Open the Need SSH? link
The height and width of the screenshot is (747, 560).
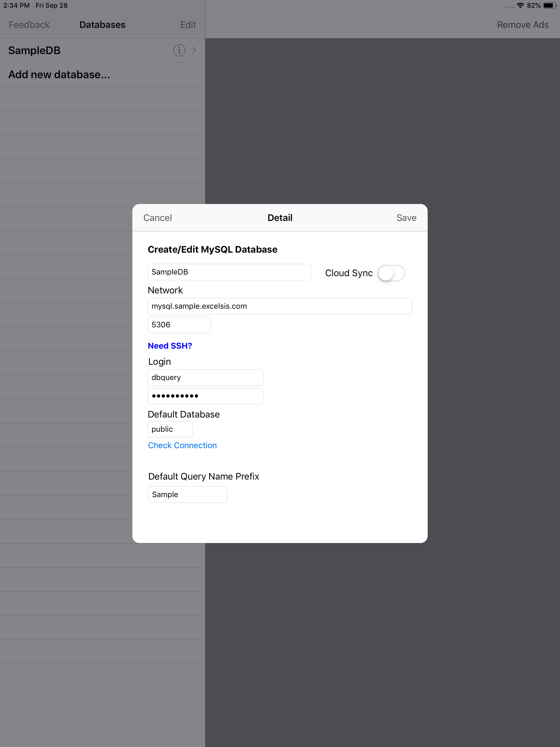coord(170,346)
